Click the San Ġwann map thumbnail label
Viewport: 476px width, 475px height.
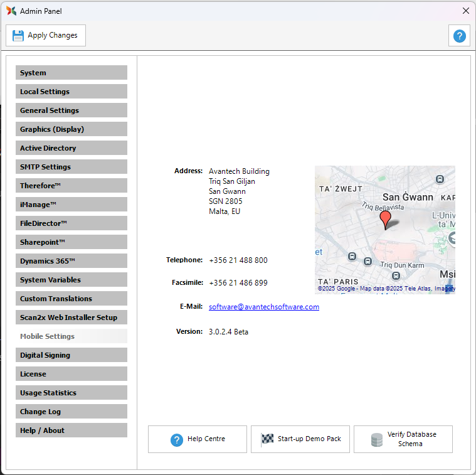[x=408, y=197]
